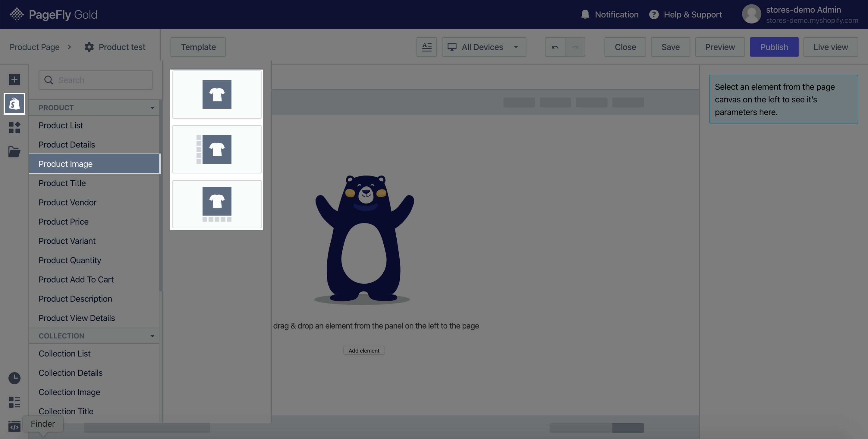Select Product Add To Cart element

coord(94,279)
